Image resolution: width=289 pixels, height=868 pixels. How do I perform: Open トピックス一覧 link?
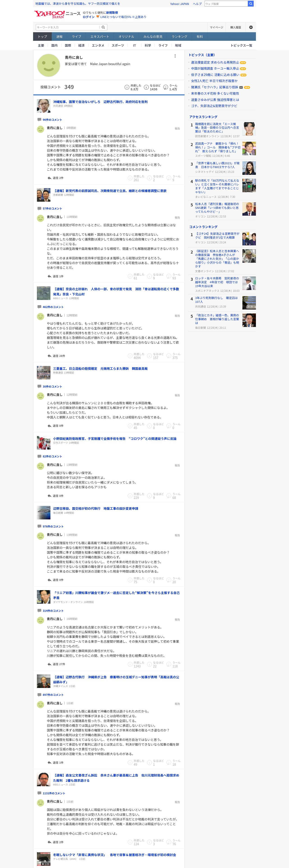coord(241,46)
